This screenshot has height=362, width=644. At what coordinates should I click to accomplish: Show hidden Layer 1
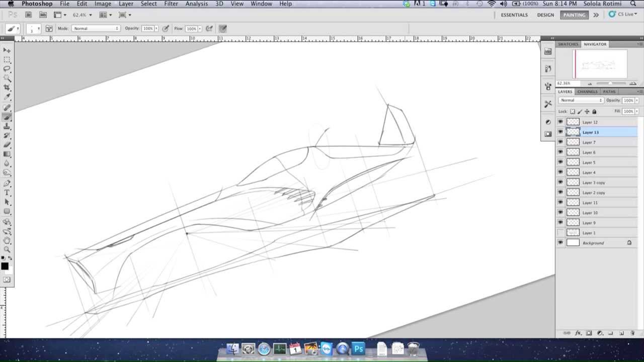click(x=560, y=233)
